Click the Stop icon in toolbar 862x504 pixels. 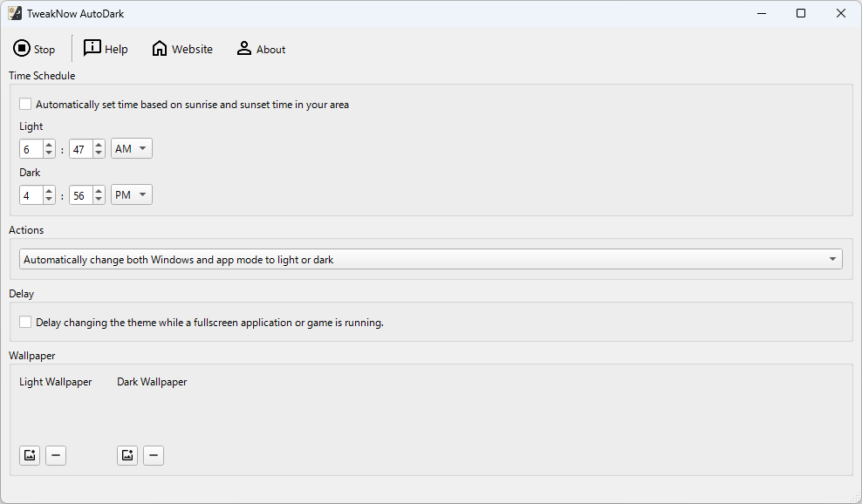tap(22, 48)
